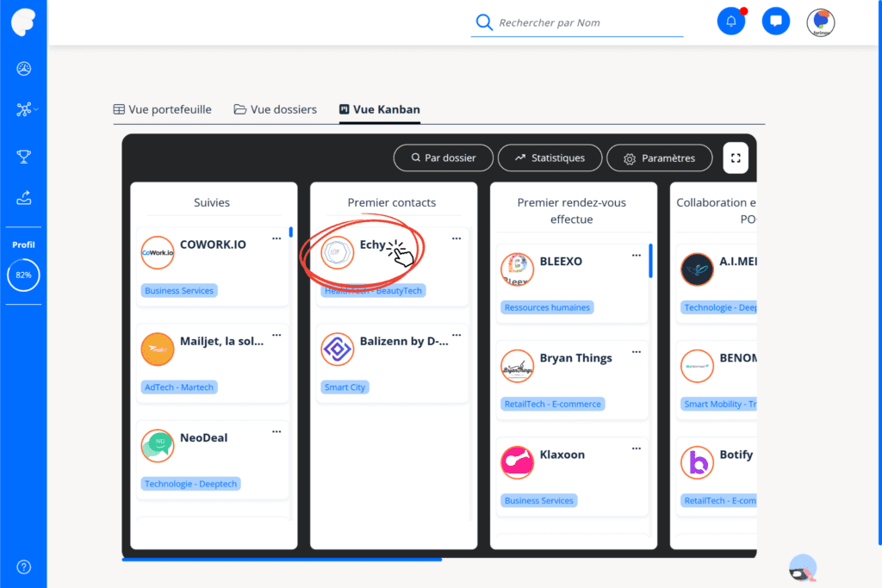Open the Bryan Things card options menu

637,352
